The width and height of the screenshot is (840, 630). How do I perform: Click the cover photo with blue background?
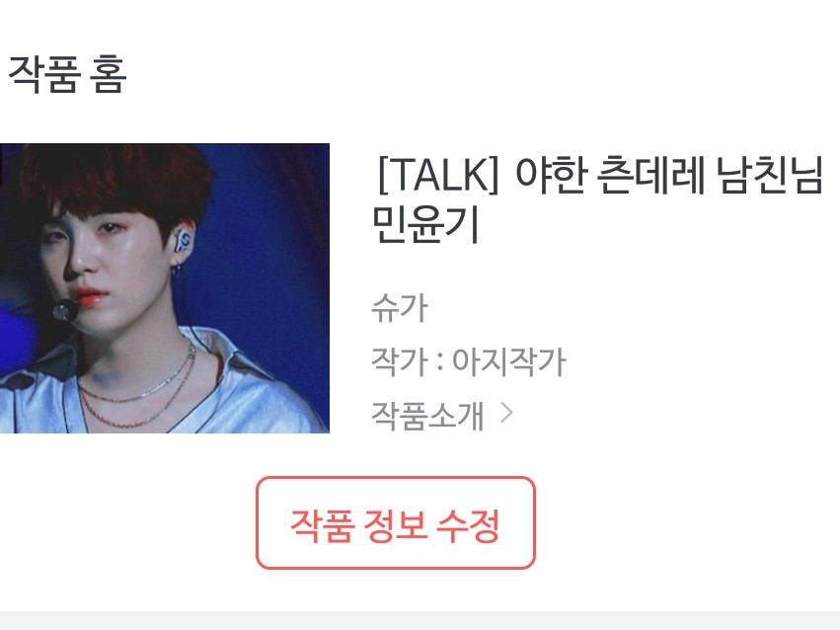pos(165,288)
